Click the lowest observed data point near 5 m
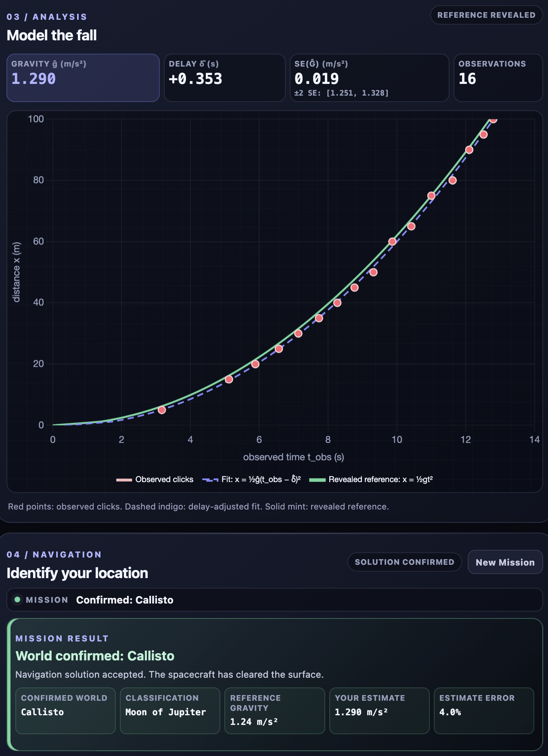 162,410
